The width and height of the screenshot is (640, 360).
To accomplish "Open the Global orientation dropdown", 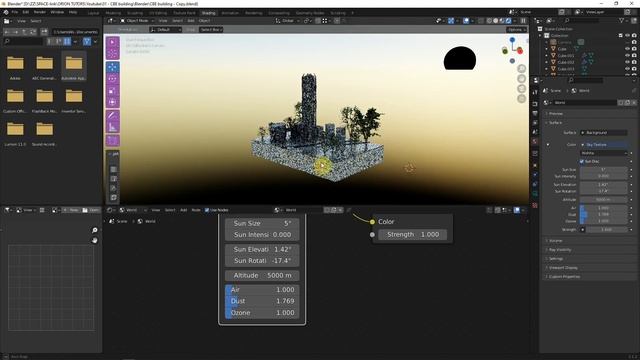I will [287, 20].
